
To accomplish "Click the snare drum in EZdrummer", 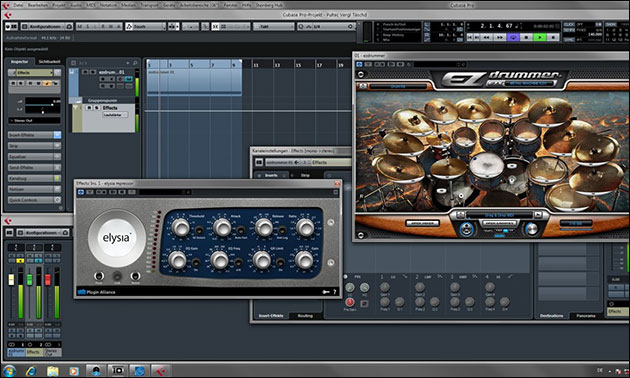I will pos(487,166).
